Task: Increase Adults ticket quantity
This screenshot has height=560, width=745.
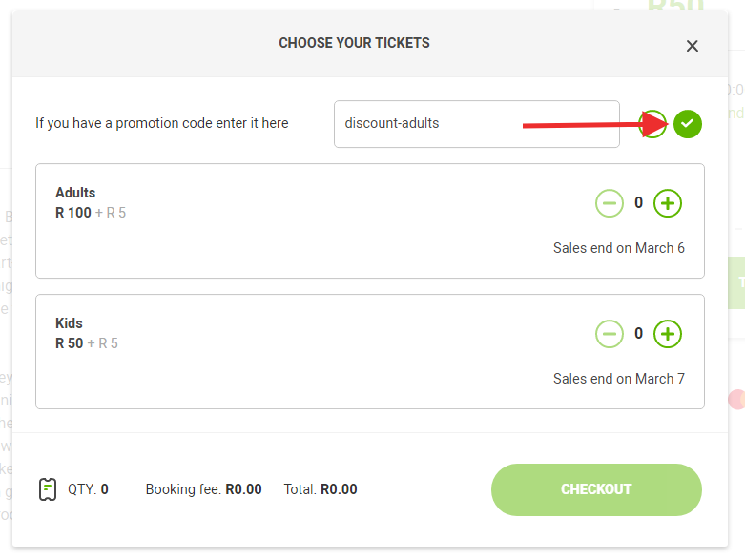Action: click(x=668, y=202)
